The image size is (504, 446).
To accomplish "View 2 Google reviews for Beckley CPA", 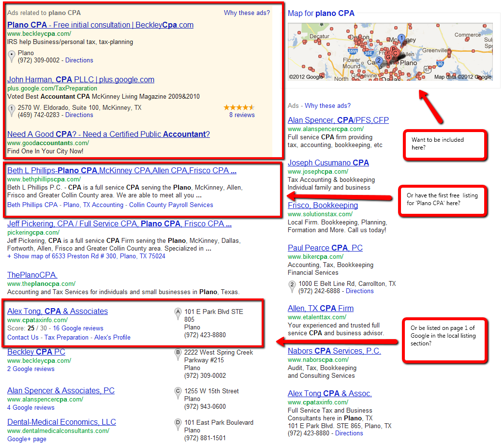I will 31,369.
